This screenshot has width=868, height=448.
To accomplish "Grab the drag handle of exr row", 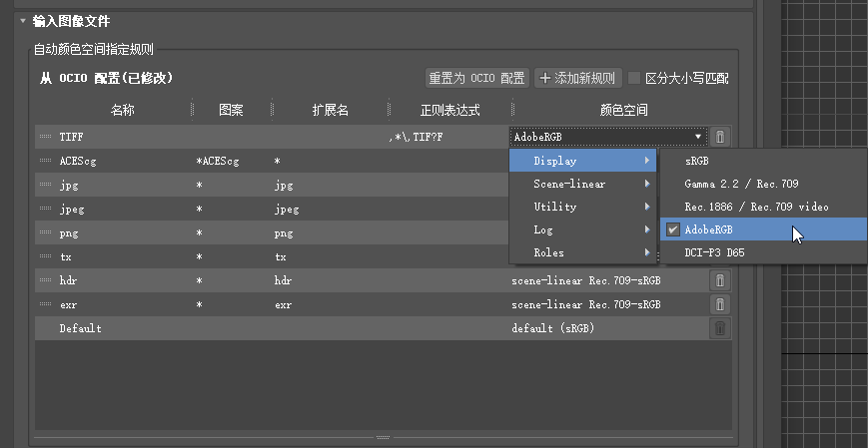I will point(46,304).
